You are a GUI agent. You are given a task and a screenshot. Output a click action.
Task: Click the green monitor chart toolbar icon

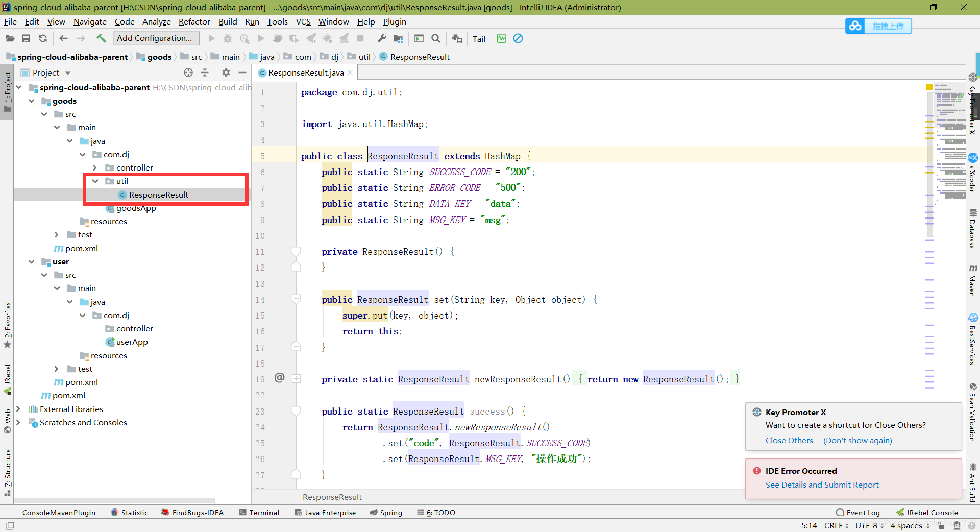pyautogui.click(x=502, y=38)
